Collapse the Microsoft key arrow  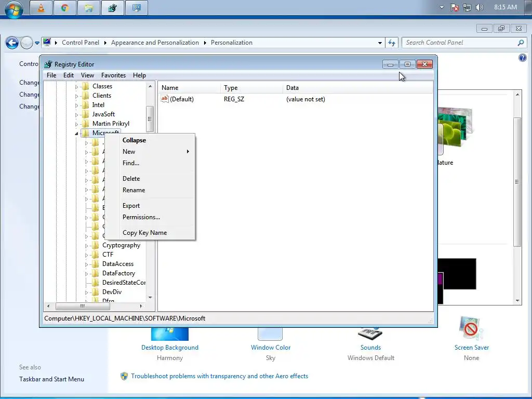tap(77, 134)
